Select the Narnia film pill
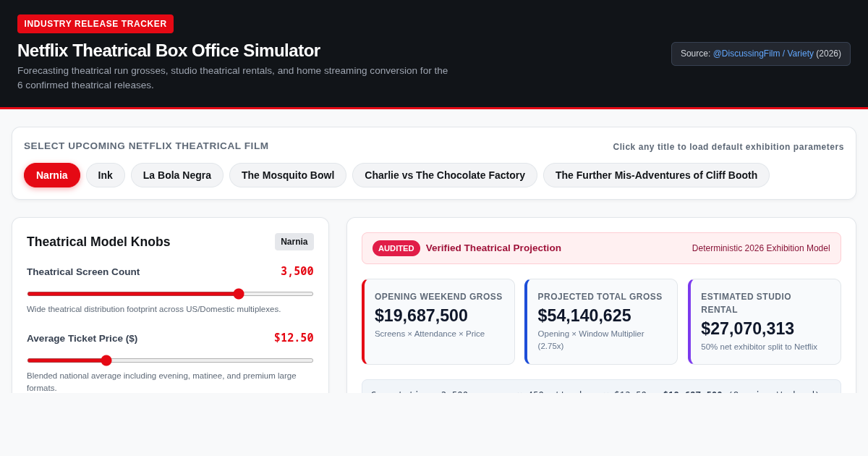 coord(52,175)
